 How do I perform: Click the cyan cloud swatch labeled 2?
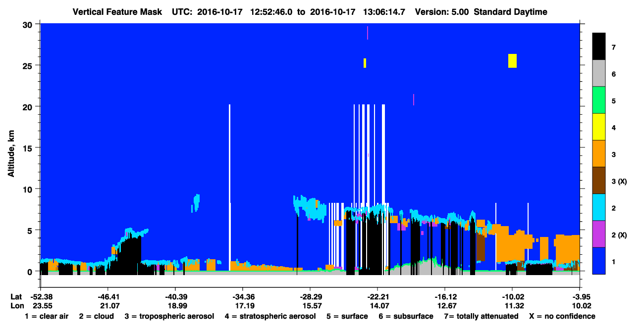599,207
